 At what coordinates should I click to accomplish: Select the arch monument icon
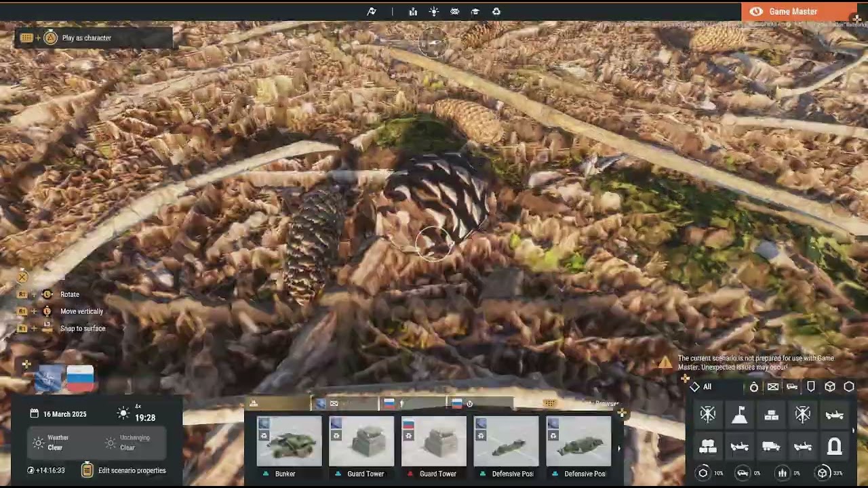835,447
